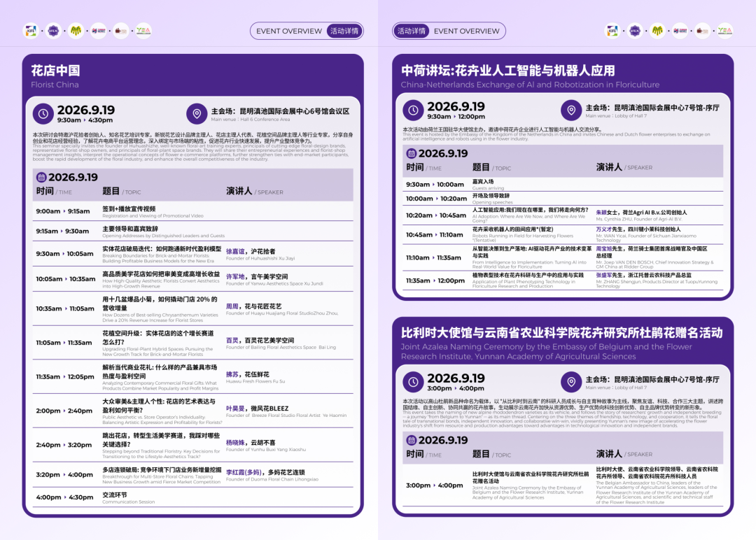Click the time 2:40pm–3:20pm
The height and width of the screenshot is (540, 756).
(64, 445)
